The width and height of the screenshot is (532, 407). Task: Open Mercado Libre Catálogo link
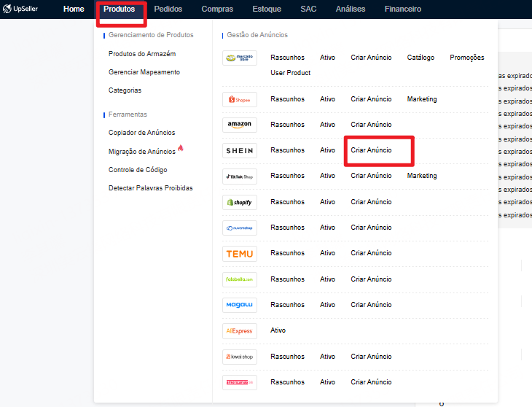(x=420, y=58)
